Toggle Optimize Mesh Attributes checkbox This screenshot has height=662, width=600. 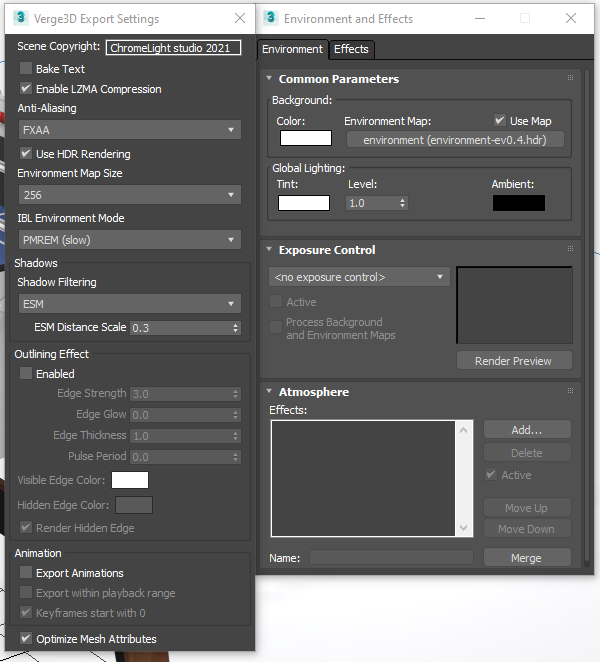point(26,638)
